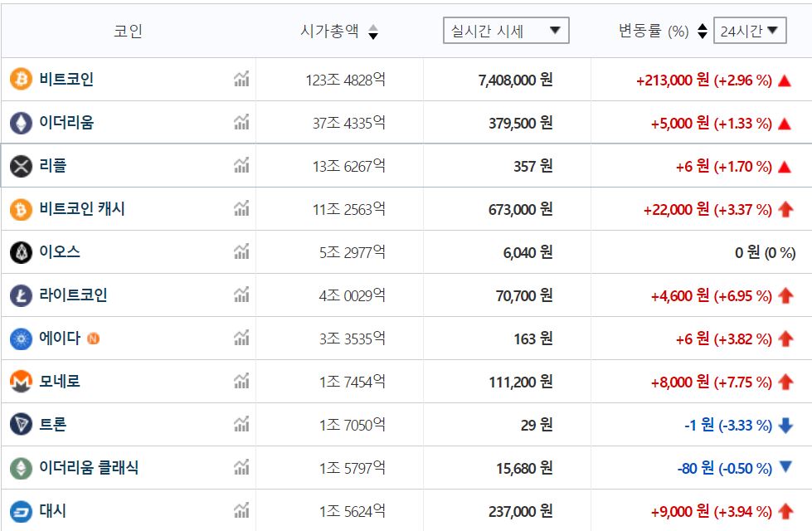Click the Bitcoin coin logo icon

(x=21, y=80)
